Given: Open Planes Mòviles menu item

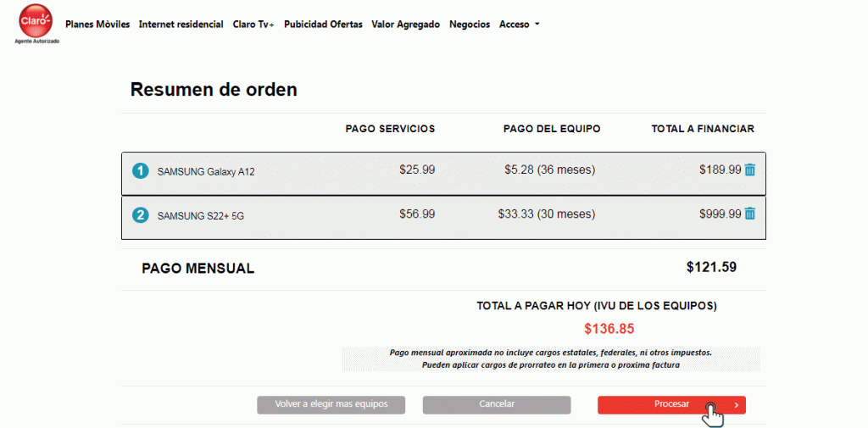Looking at the screenshot, I should click(97, 25).
